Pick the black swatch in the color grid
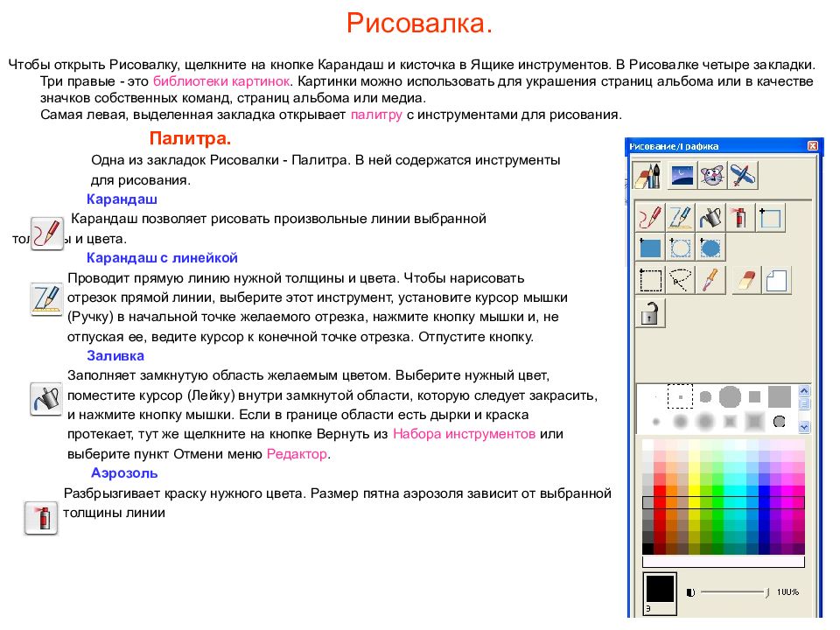Viewport: 840px width, 630px height. pos(648,549)
